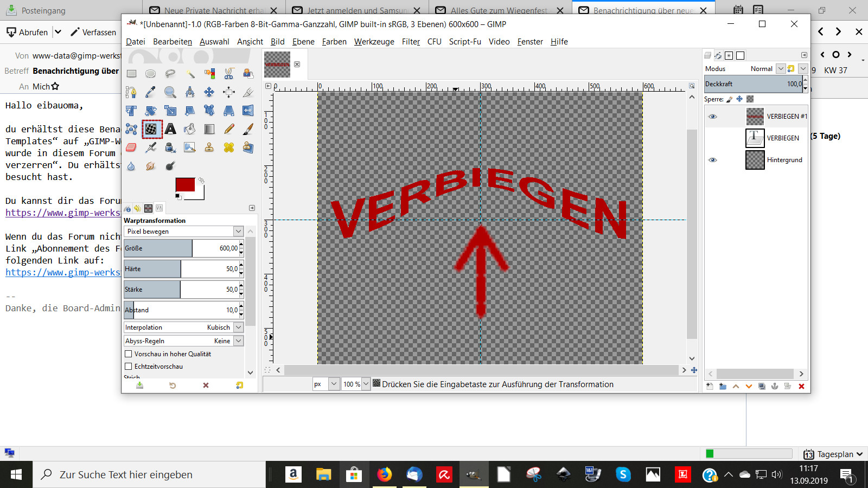This screenshot has height=488, width=868.
Task: Open the Interpolation dropdown
Action: (x=238, y=328)
